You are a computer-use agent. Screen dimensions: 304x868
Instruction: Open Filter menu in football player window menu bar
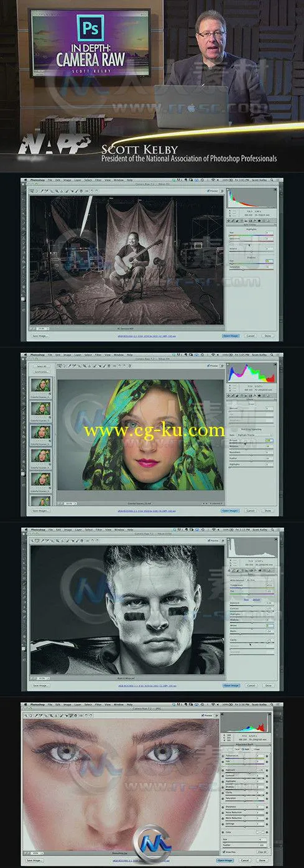[98, 530]
